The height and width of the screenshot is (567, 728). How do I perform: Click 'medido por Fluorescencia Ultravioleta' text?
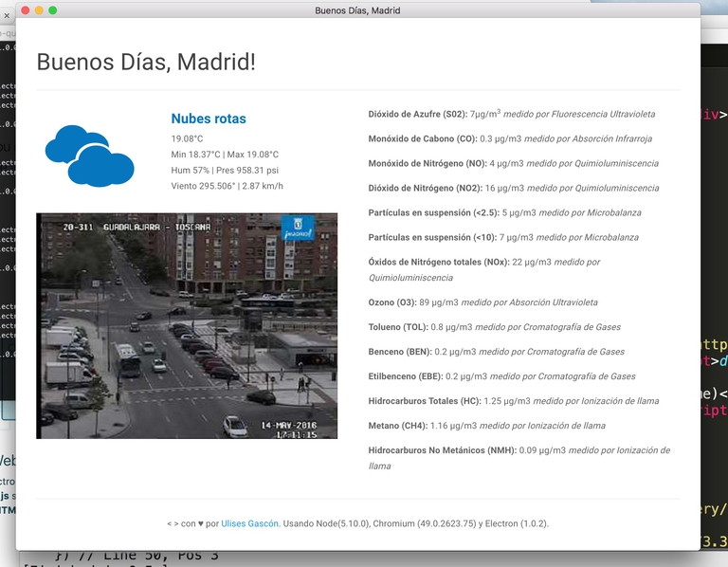click(x=579, y=114)
